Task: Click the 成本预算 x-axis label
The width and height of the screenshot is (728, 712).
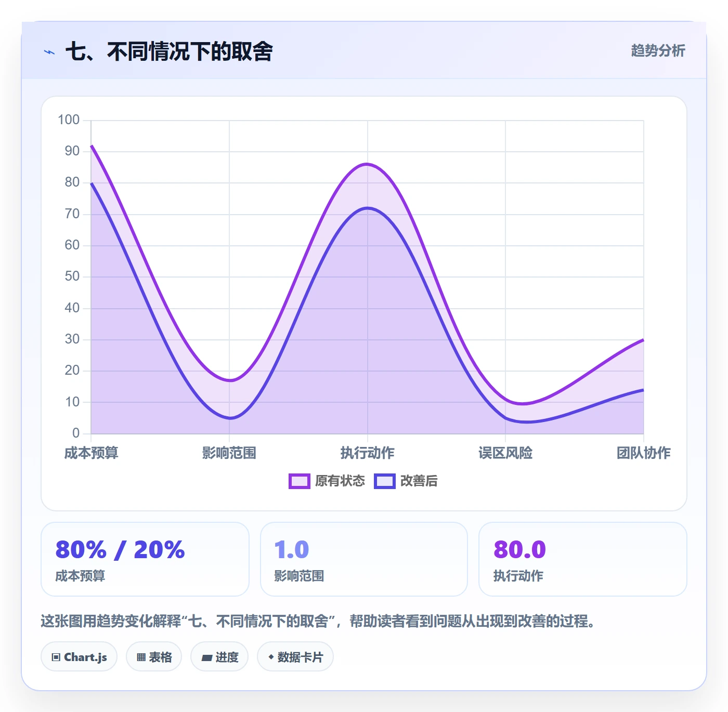Action: click(x=91, y=453)
